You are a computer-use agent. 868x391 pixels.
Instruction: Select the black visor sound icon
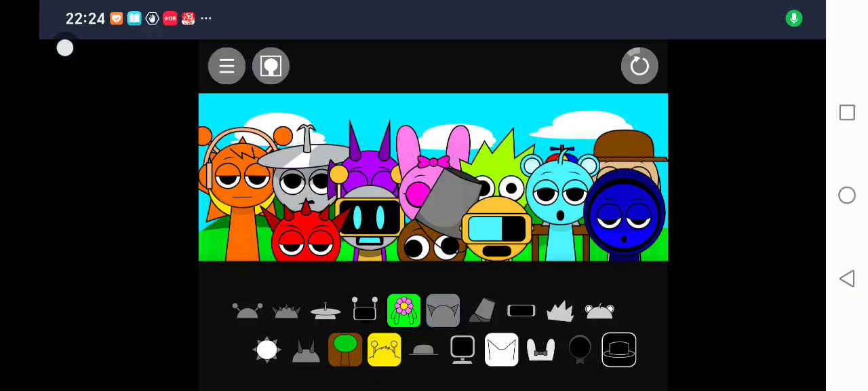click(x=521, y=310)
